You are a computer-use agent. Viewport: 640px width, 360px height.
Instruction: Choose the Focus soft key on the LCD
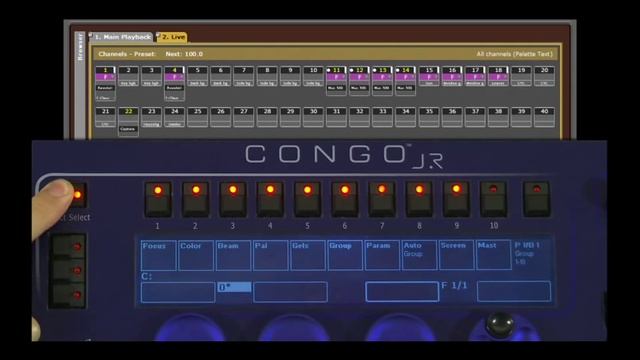pos(158,255)
